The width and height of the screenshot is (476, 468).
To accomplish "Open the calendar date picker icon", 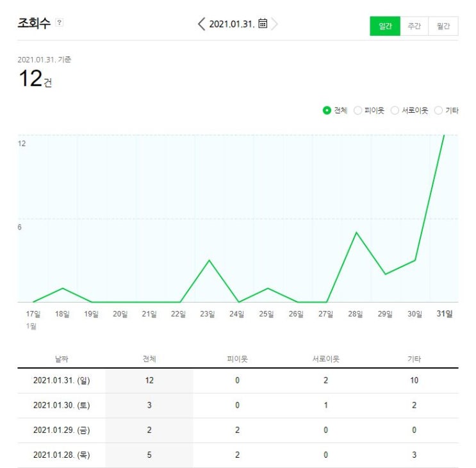I will (263, 23).
